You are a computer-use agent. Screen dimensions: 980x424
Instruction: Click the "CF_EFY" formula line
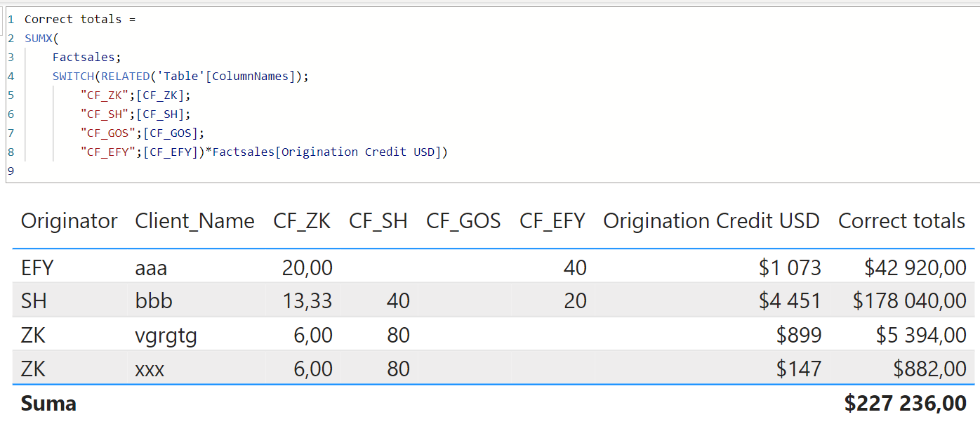[x=264, y=152]
